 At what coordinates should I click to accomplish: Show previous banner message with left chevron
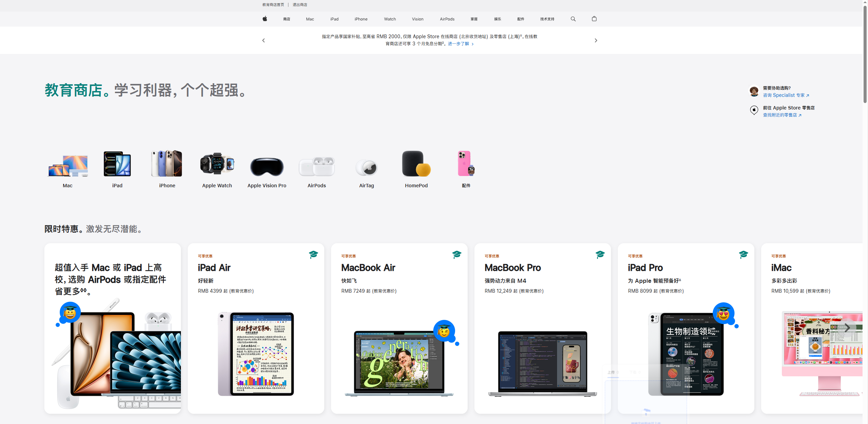click(264, 40)
